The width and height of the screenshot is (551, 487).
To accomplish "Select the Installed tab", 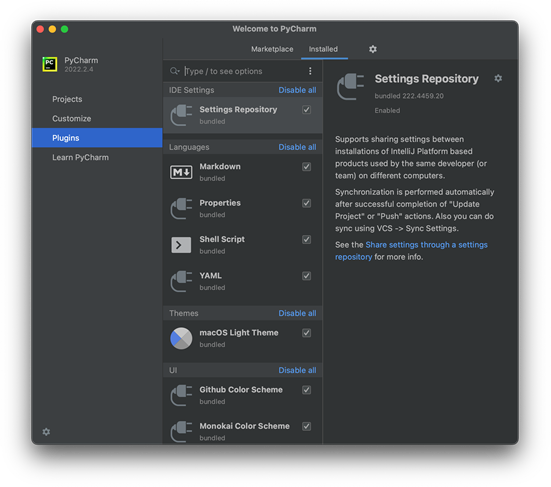I will (323, 49).
